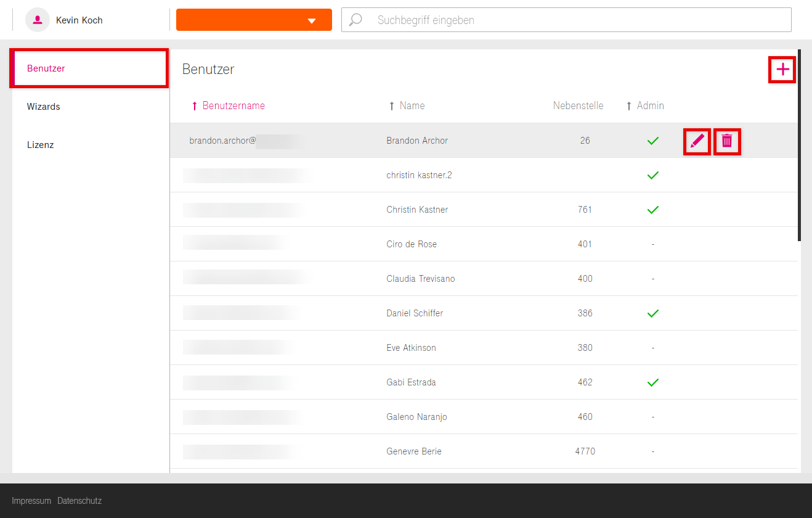
Task: Click the admin checkmark for Daniel Schiffer
Action: pyautogui.click(x=653, y=313)
